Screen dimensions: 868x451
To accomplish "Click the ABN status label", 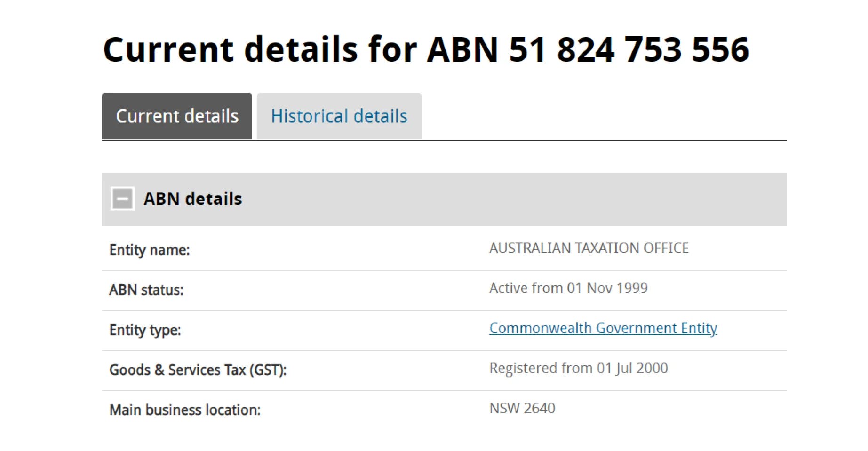I will pyautogui.click(x=146, y=290).
